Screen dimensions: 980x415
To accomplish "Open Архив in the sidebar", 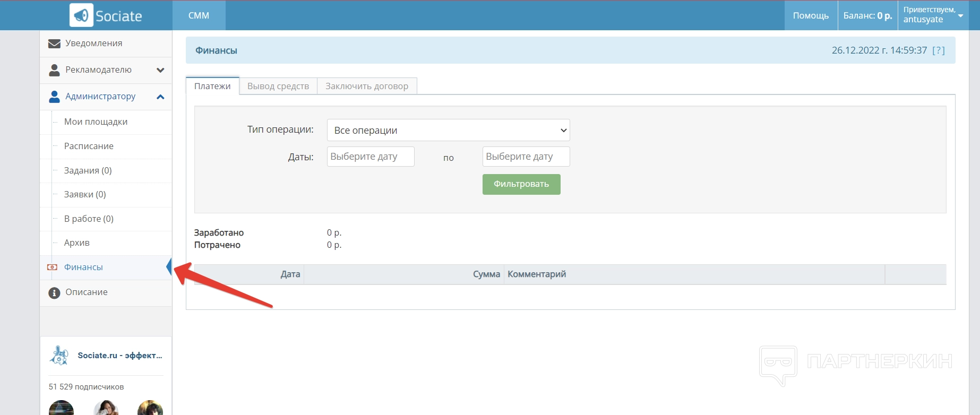I will click(x=77, y=243).
